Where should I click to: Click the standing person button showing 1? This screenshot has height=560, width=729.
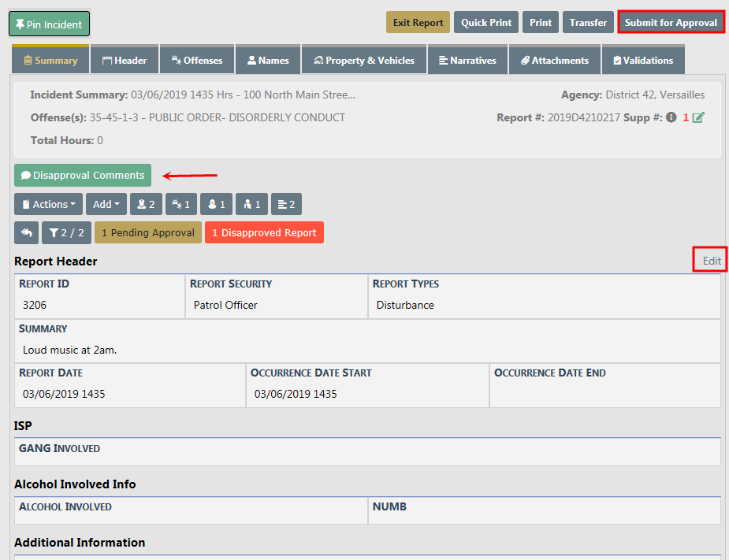point(251,204)
